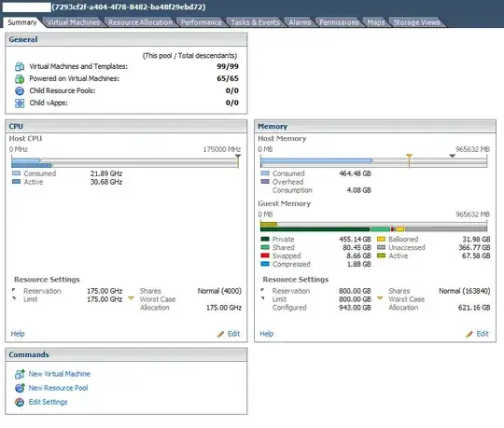
Task: Click the Powered on Virtual Machines icon
Action: coord(20,78)
